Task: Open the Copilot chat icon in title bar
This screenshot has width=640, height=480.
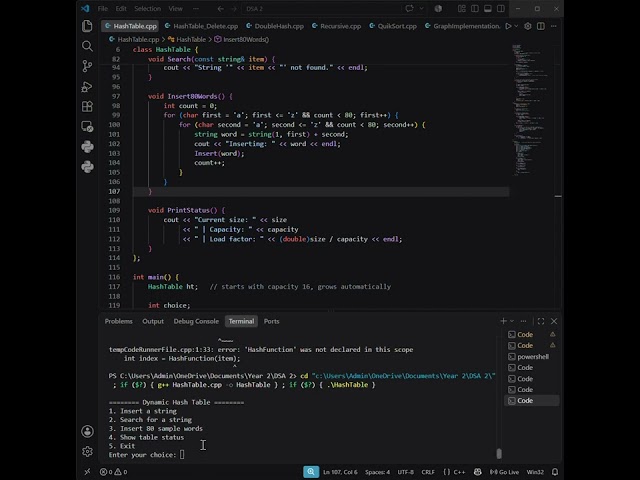Action: [x=409, y=9]
